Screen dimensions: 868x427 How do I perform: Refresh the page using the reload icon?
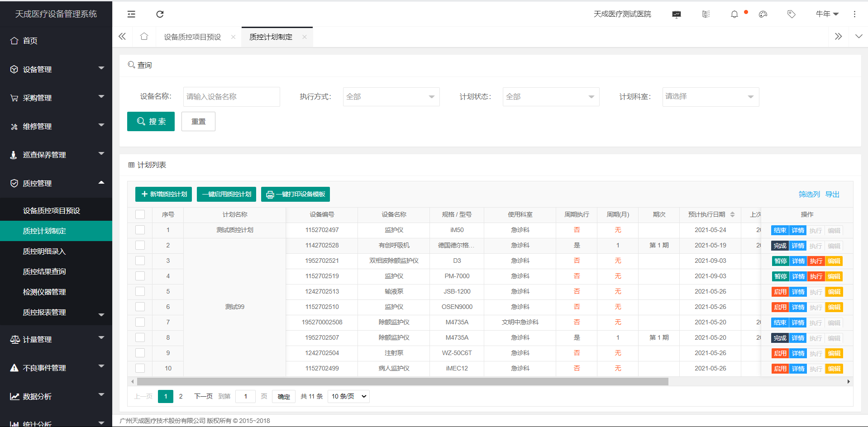[160, 14]
